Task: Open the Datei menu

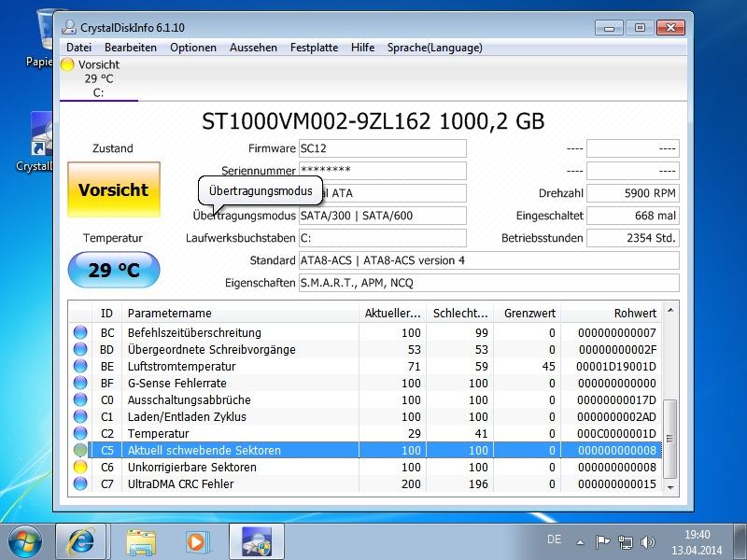Action: (x=79, y=48)
